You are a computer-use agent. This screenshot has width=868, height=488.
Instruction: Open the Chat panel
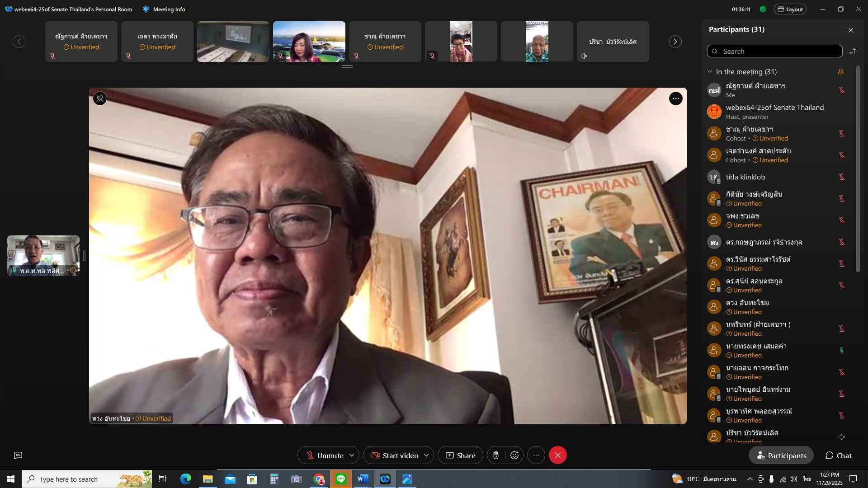(838, 455)
